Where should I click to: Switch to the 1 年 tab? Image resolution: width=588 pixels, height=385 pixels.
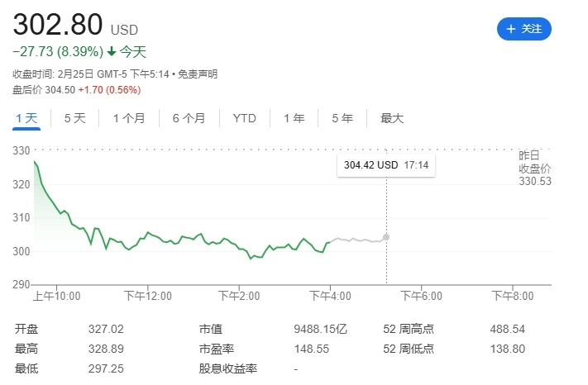tap(294, 118)
